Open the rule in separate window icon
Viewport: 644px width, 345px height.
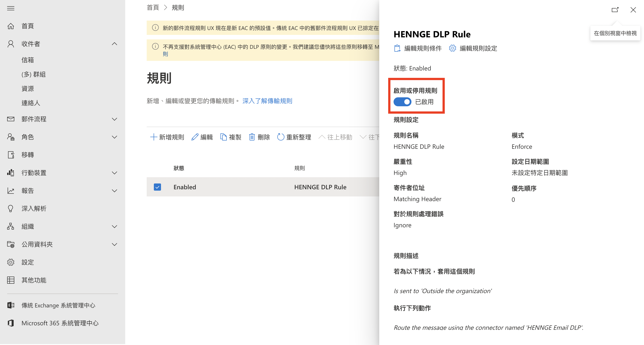(615, 10)
